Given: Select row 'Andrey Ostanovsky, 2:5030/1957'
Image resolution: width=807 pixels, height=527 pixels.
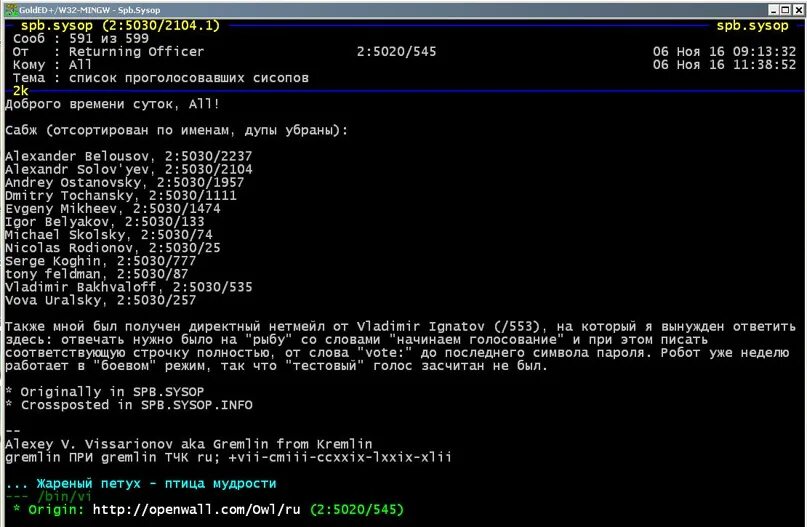Looking at the screenshot, I should 125,183.
